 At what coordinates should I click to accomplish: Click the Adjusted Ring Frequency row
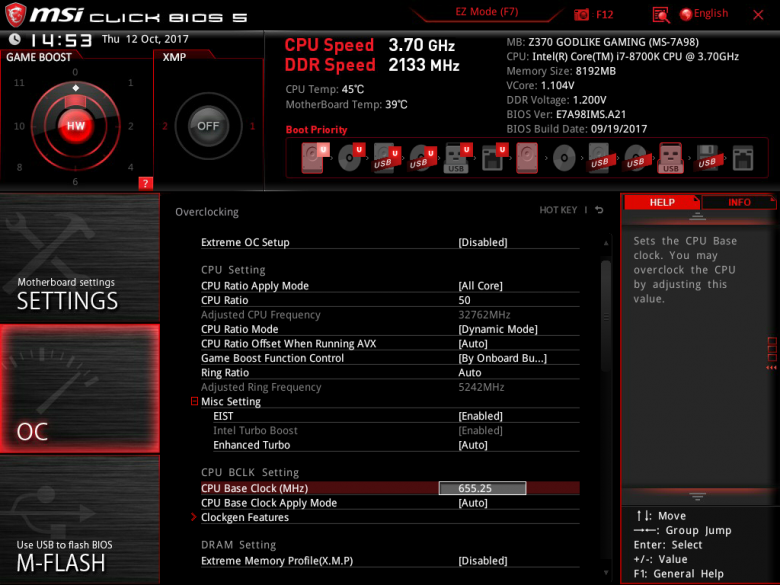point(390,387)
